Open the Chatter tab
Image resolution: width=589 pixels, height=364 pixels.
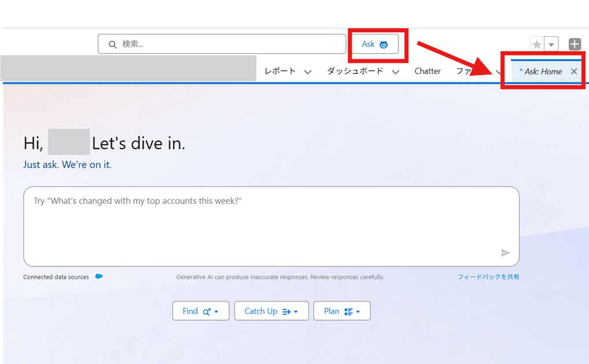tap(427, 71)
